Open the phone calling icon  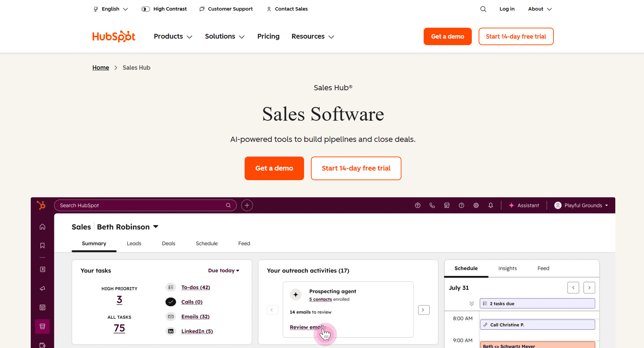coord(432,205)
